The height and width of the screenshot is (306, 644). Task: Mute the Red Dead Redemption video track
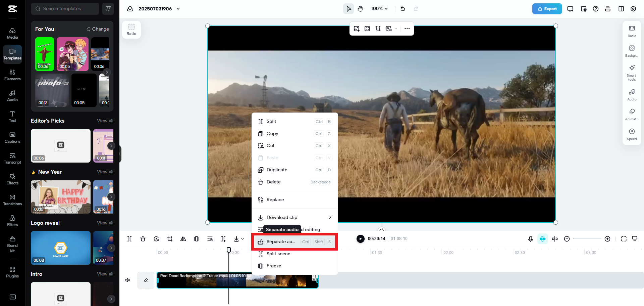(x=127, y=280)
